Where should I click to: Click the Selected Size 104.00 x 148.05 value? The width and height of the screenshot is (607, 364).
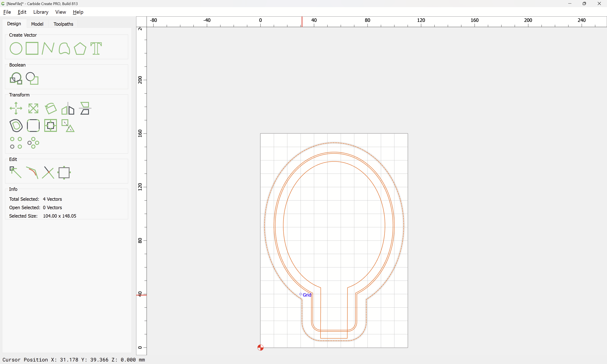60,216
